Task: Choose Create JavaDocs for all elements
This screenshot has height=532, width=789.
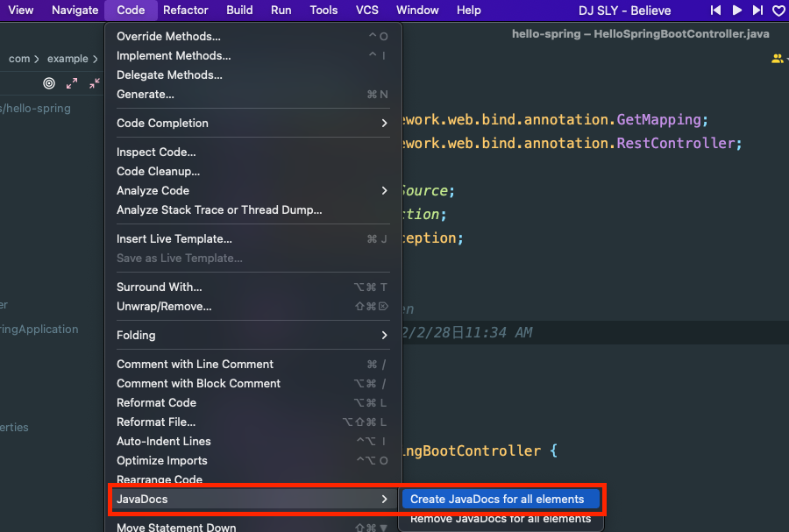Action: click(x=501, y=500)
